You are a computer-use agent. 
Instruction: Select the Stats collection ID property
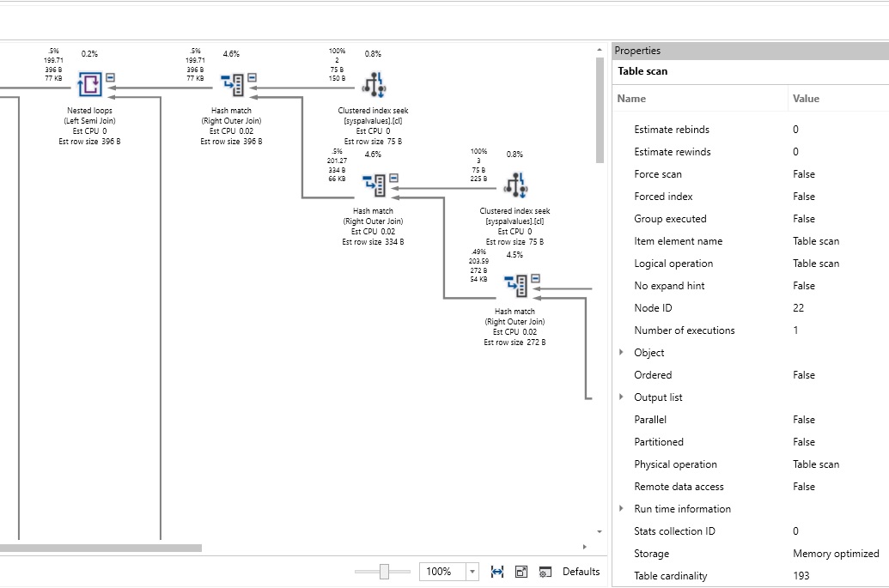click(751, 531)
